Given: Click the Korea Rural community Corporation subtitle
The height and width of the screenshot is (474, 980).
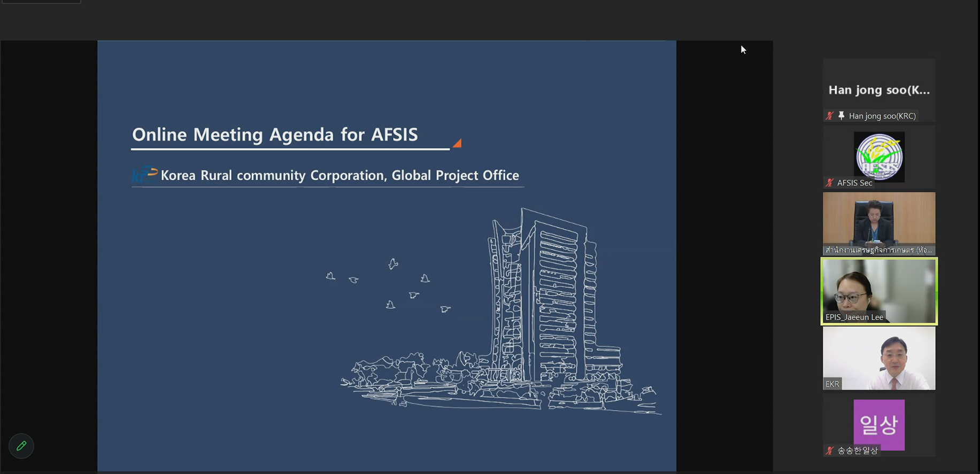Looking at the screenshot, I should pyautogui.click(x=339, y=175).
